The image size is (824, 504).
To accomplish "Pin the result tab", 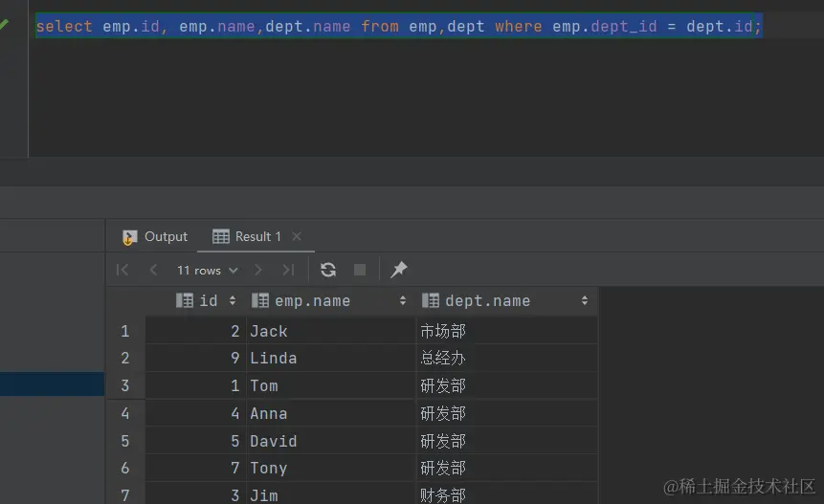I will point(399,270).
